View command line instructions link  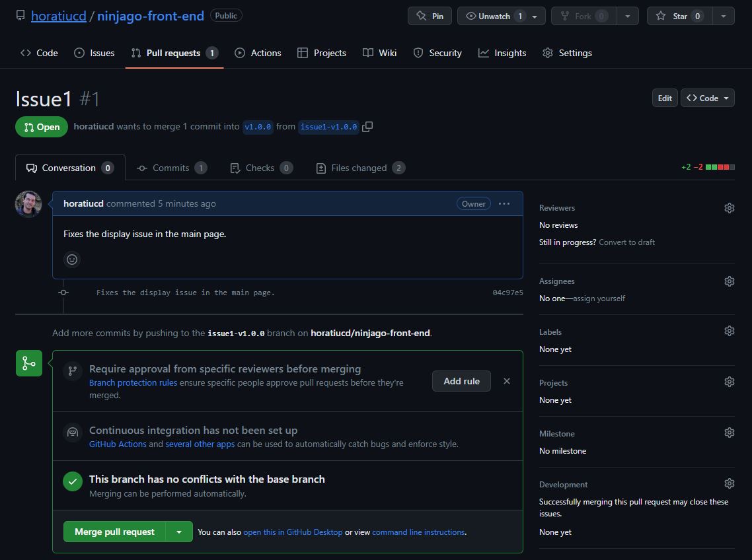click(x=418, y=532)
